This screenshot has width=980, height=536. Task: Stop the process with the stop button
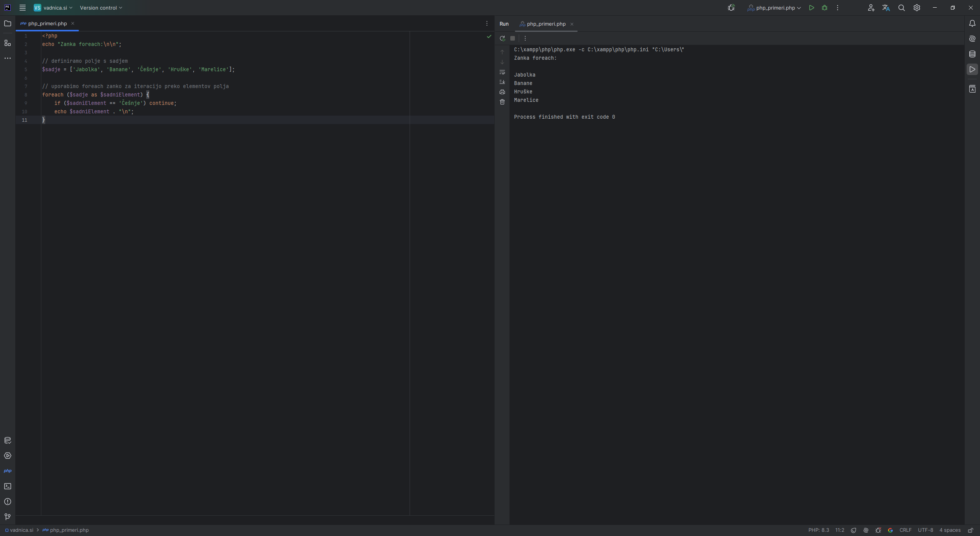(x=513, y=38)
